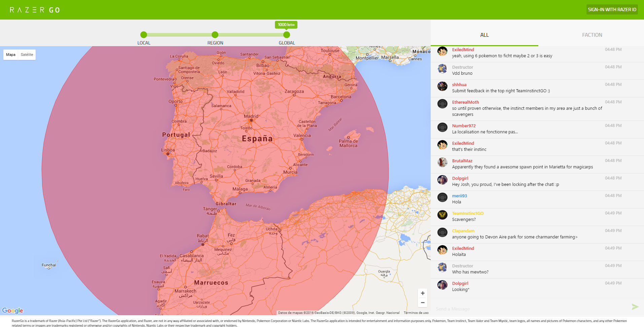
Task: Switch to the Faction chat tab
Action: pos(592,35)
